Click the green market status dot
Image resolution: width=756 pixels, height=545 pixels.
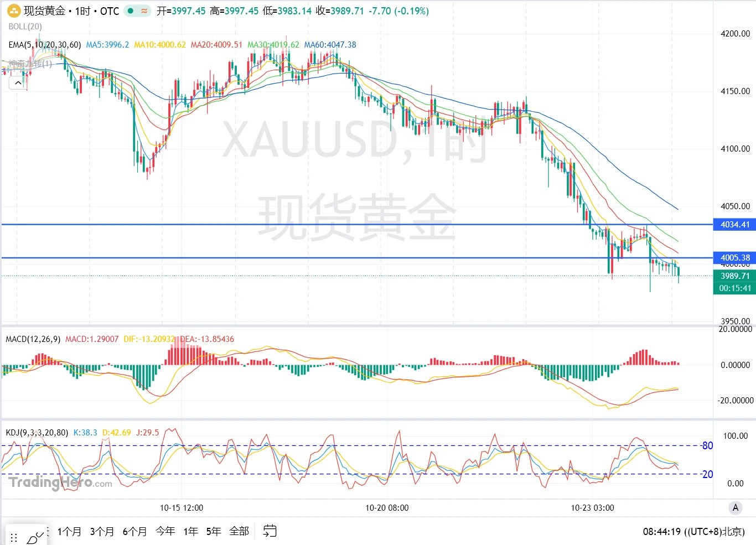click(x=131, y=11)
